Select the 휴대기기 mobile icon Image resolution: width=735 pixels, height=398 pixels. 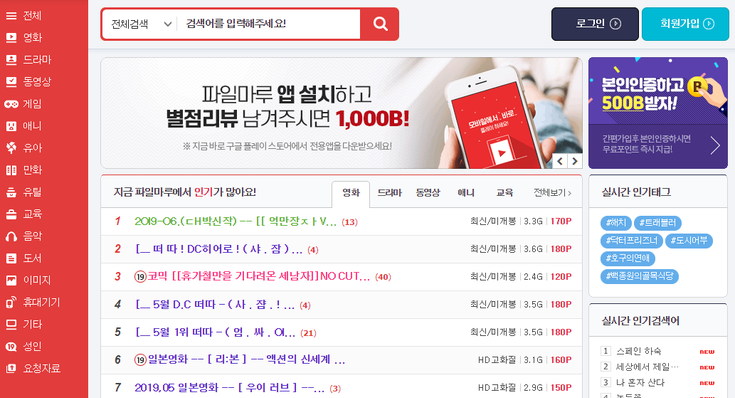(x=11, y=302)
